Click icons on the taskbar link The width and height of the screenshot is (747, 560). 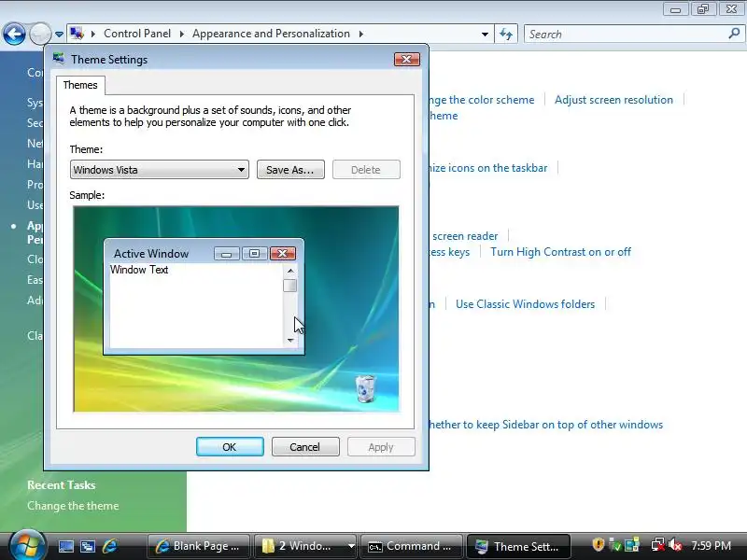click(x=487, y=168)
